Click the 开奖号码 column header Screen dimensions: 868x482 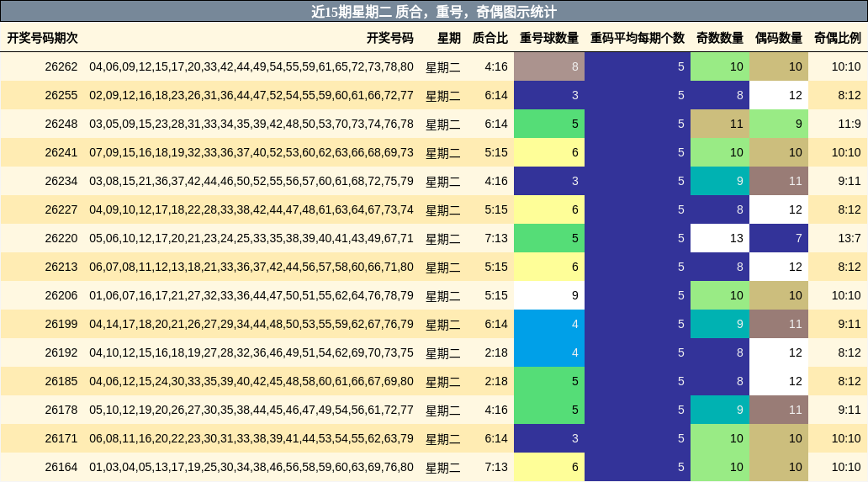(389, 38)
